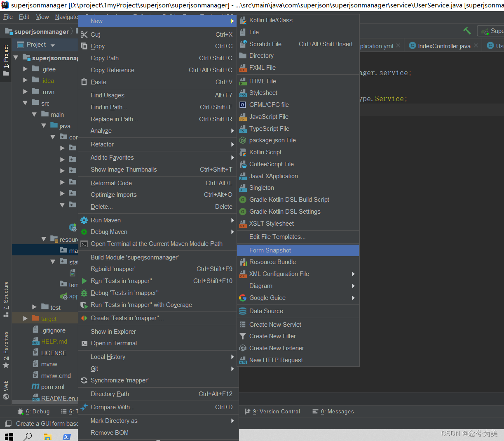Click the TypeScript File icon
Image resolution: width=504 pixels, height=441 pixels.
243,129
